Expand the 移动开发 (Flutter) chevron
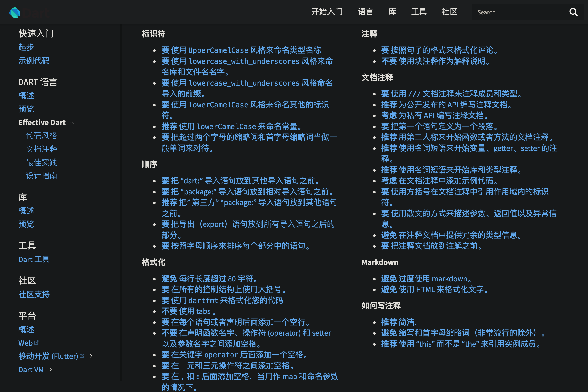 click(x=91, y=356)
